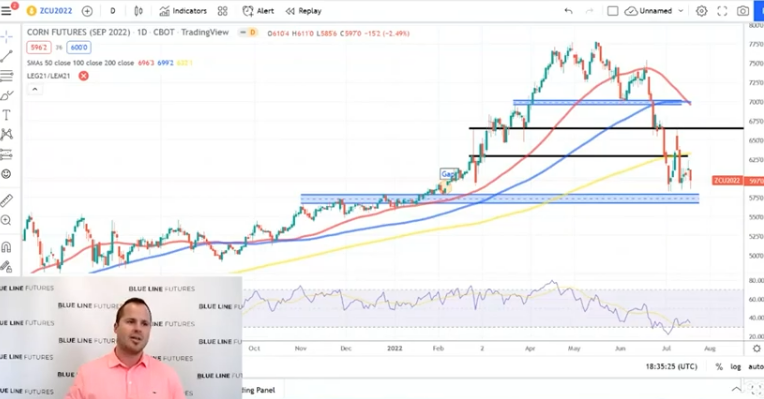
Task: Click the Unnamed layout save button
Action: click(x=649, y=11)
